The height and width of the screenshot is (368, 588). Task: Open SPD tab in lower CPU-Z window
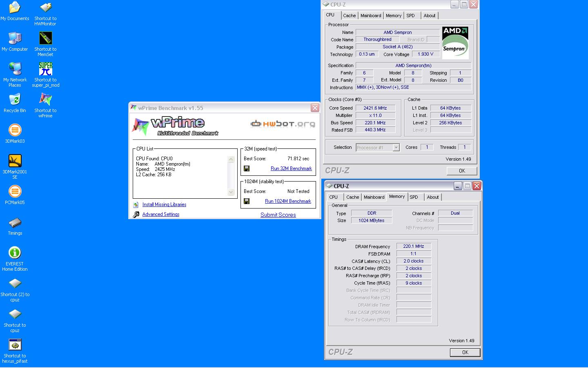click(414, 197)
